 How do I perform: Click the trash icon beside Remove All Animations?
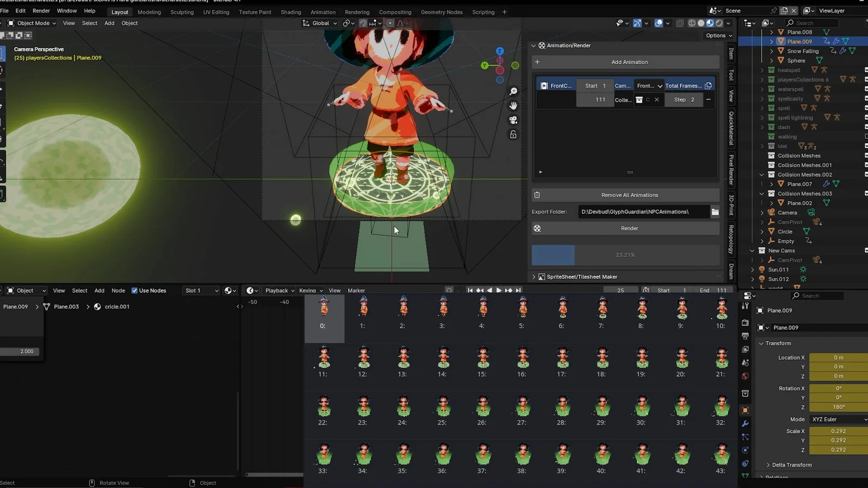coord(537,195)
